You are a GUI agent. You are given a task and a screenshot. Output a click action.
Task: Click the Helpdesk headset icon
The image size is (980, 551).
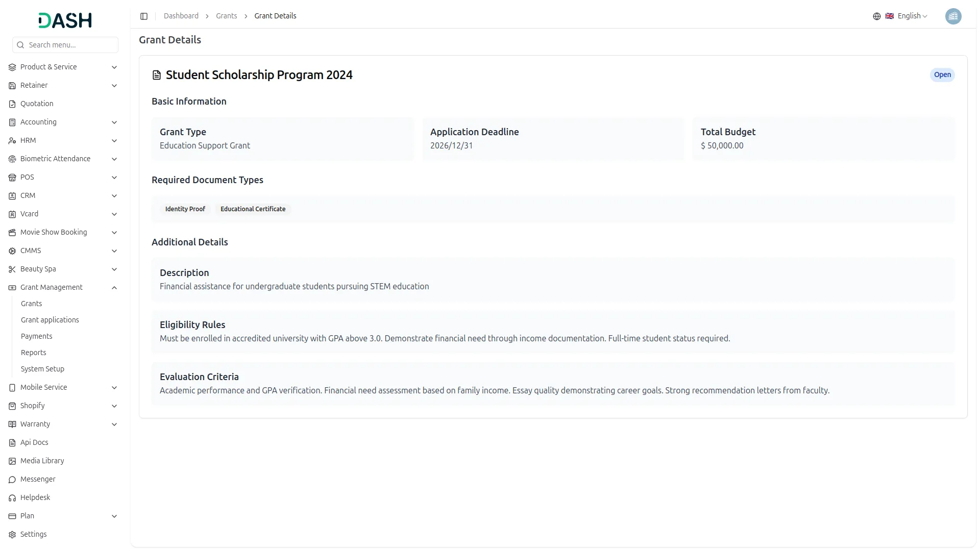coord(12,498)
